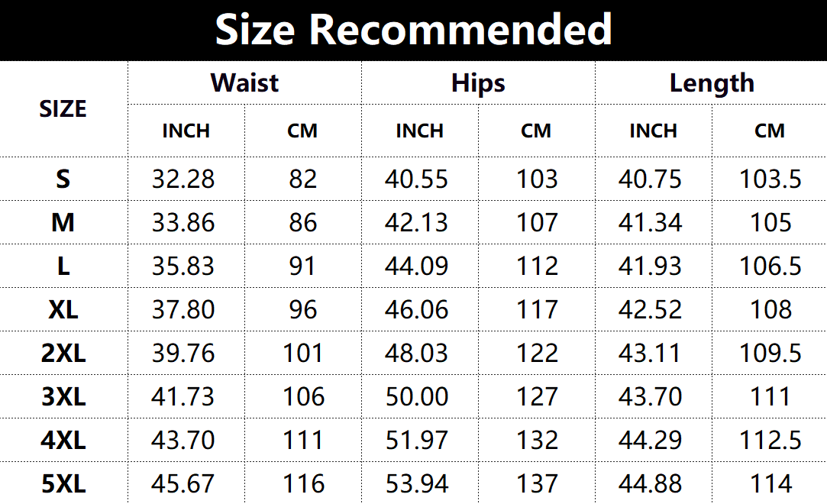Screen dimensions: 827x504
Task: Click hips inch value 50.00
Action: tap(417, 396)
